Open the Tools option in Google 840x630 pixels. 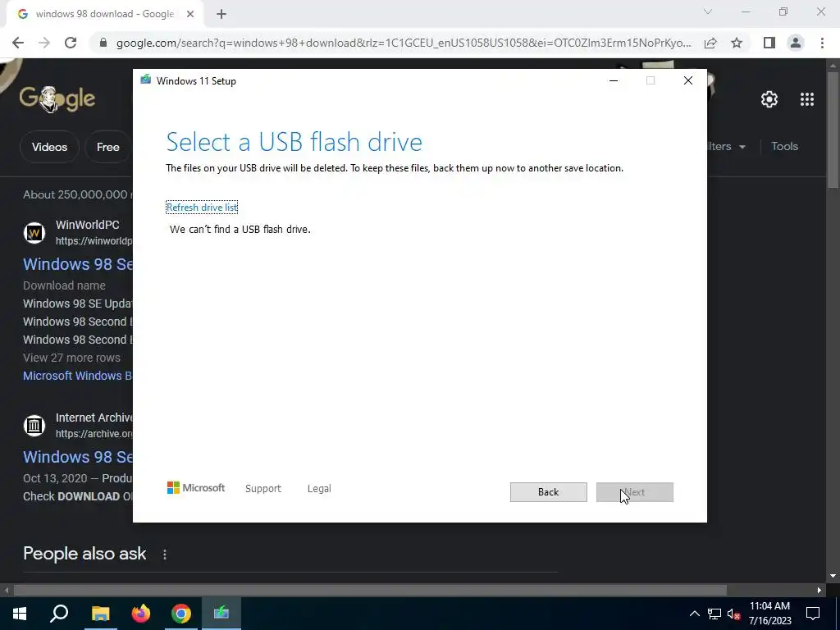tap(784, 146)
